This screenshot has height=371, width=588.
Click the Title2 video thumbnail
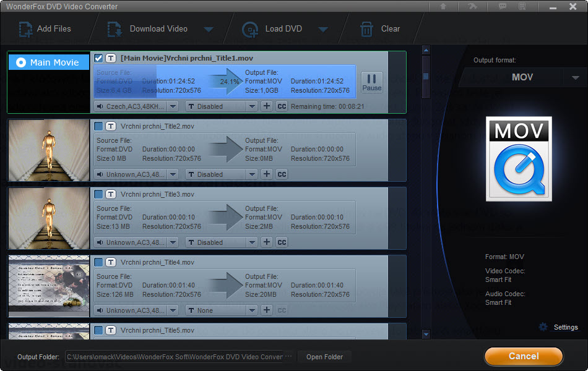pyautogui.click(x=49, y=150)
